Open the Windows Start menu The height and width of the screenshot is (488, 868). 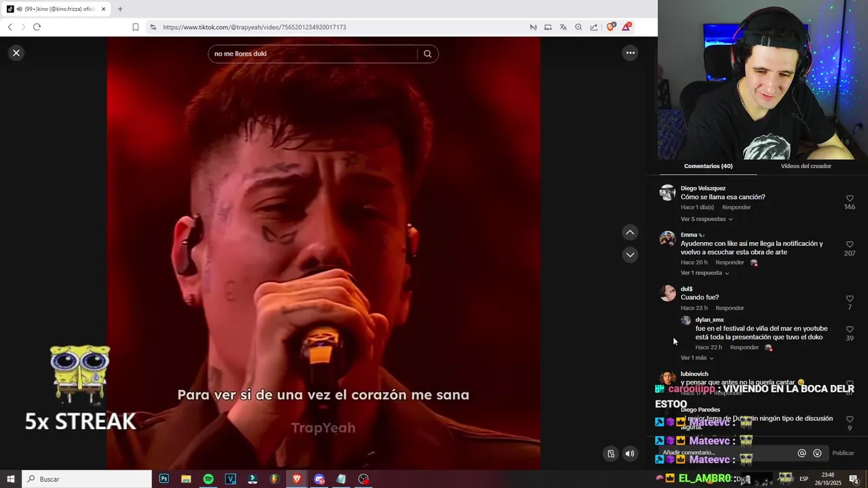pos(11,479)
